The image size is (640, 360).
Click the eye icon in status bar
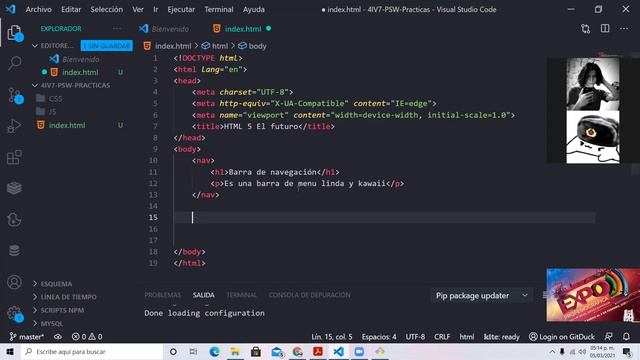pos(58,337)
